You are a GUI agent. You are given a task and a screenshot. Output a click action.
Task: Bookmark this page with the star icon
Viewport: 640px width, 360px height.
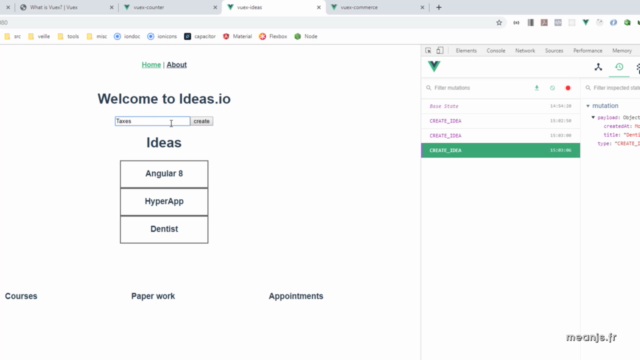[499, 23]
